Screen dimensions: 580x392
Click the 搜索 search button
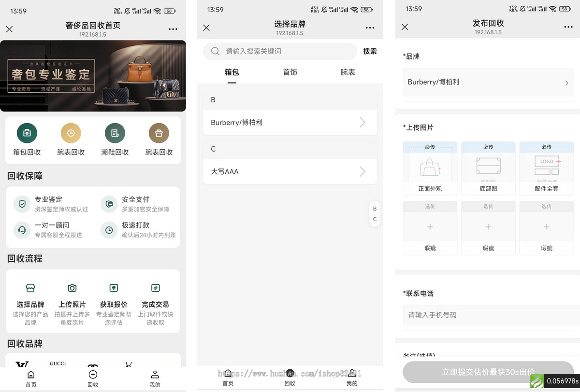tap(370, 51)
